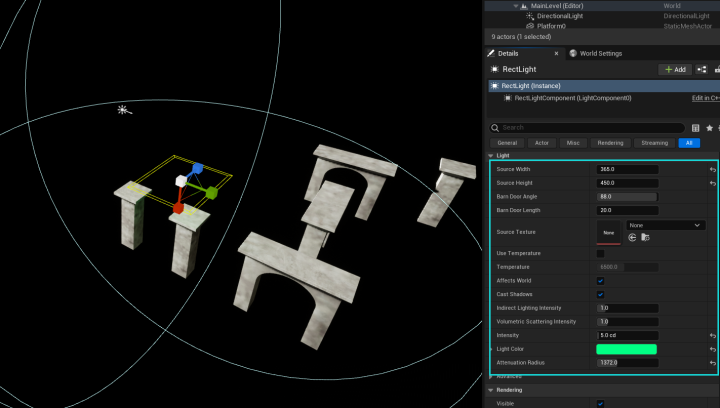Collapse the Rendering section
The width and height of the screenshot is (720, 408).
tap(491, 390)
